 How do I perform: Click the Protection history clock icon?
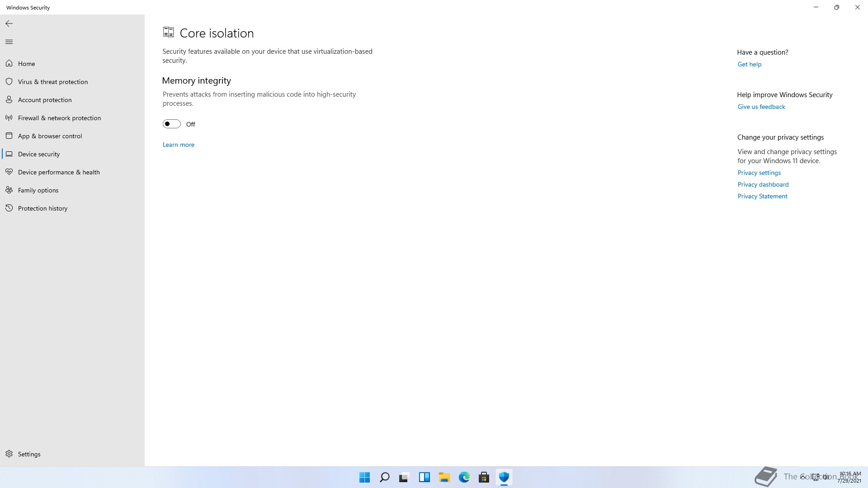click(x=9, y=208)
